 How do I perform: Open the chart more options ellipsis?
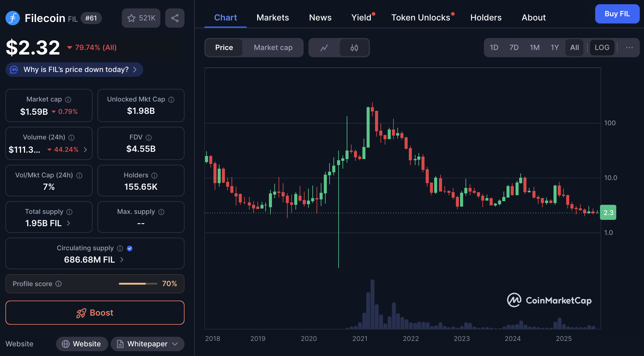(x=629, y=48)
